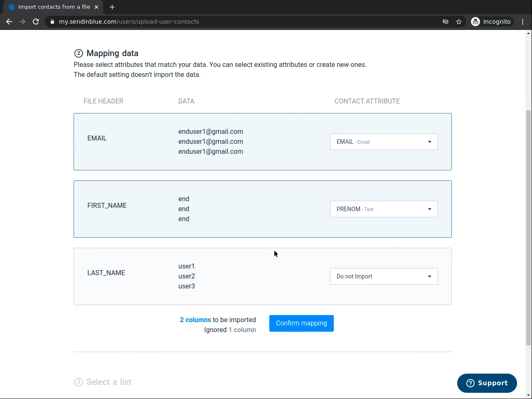
Task: Open the Support help widget
Action: [x=487, y=383]
